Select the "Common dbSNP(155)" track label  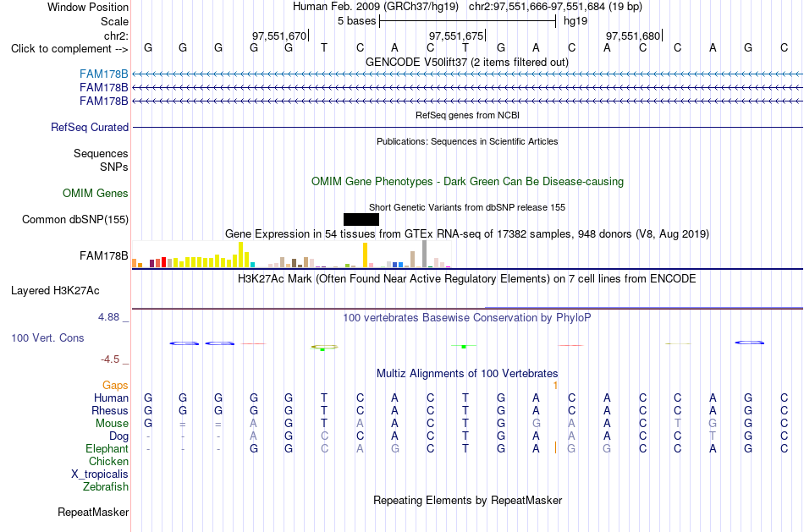(x=75, y=219)
